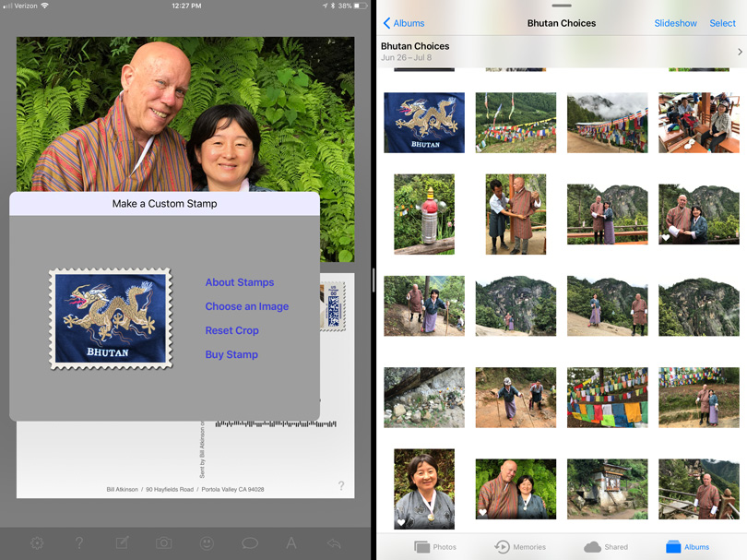Image resolution: width=747 pixels, height=560 pixels.
Task: Tap the 'Make a Custom Stamp' dialog title
Action: [x=164, y=204]
